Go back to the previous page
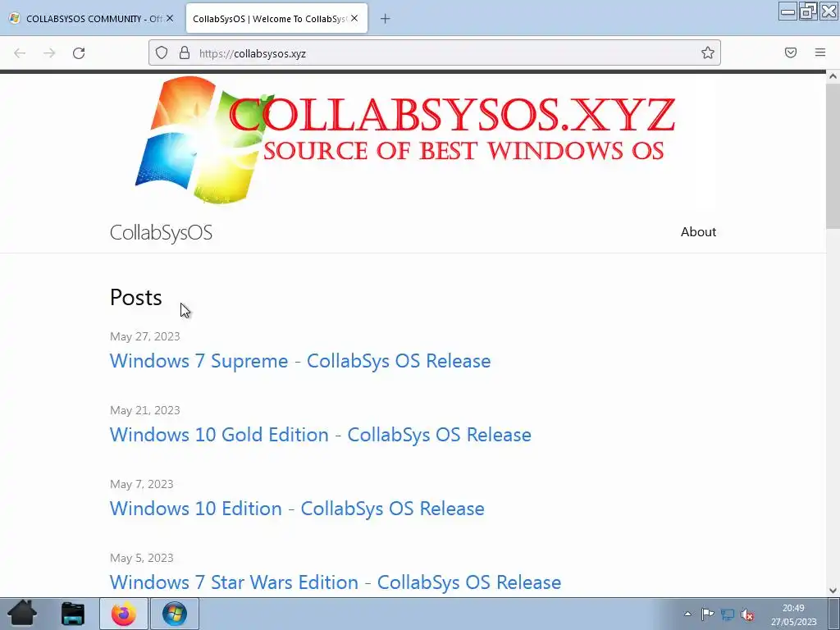The width and height of the screenshot is (840, 630). click(x=20, y=53)
